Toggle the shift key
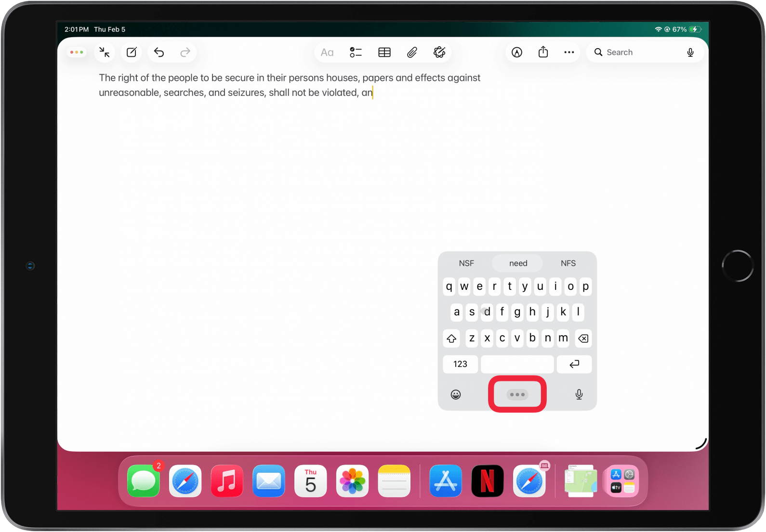The image size is (766, 532). (x=451, y=338)
